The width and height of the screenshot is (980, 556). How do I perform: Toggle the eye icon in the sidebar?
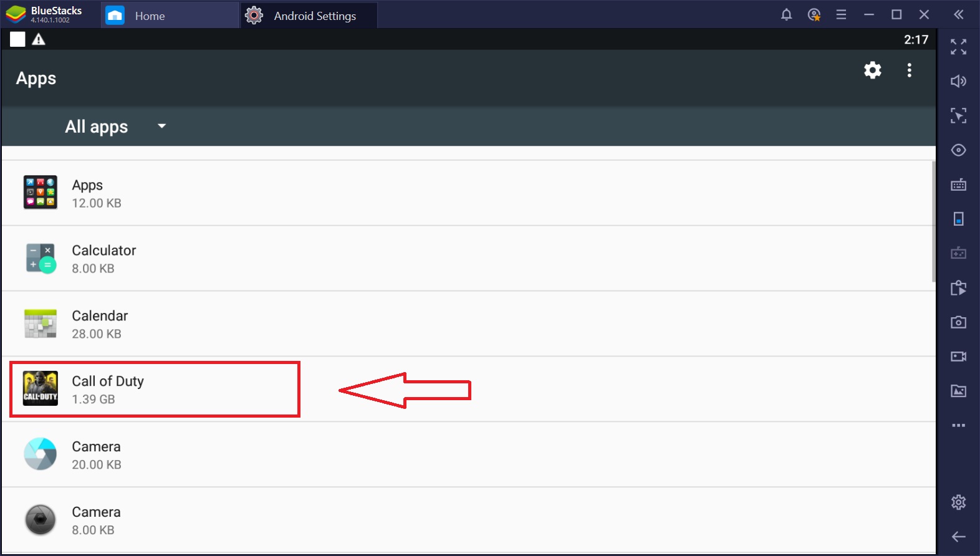(958, 150)
